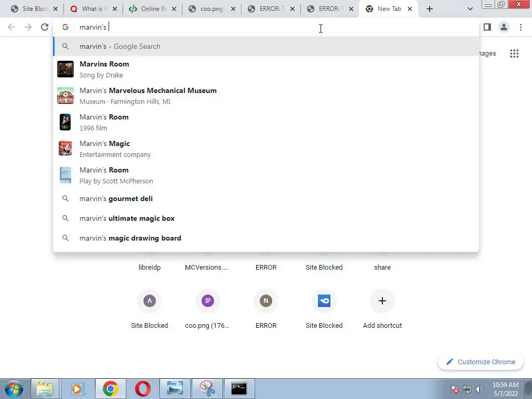532x399 pixels.
Task: Open the taskbar clock showing 10:59 AM
Action: [x=506, y=389]
